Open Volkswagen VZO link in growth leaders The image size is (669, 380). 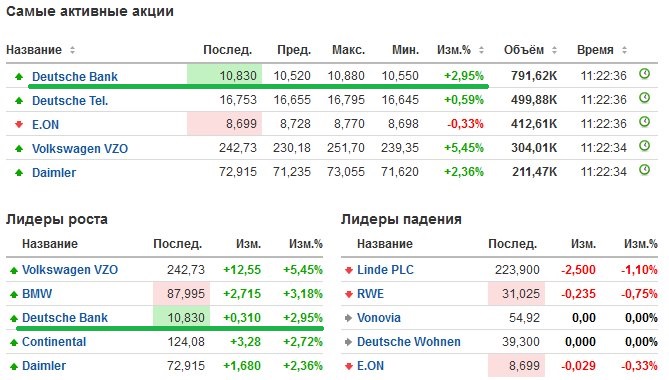click(70, 270)
